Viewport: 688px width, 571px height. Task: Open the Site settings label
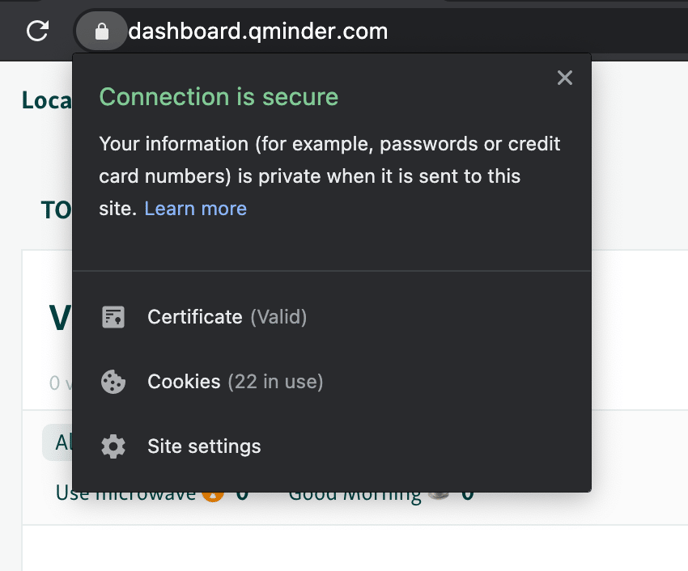[204, 447]
